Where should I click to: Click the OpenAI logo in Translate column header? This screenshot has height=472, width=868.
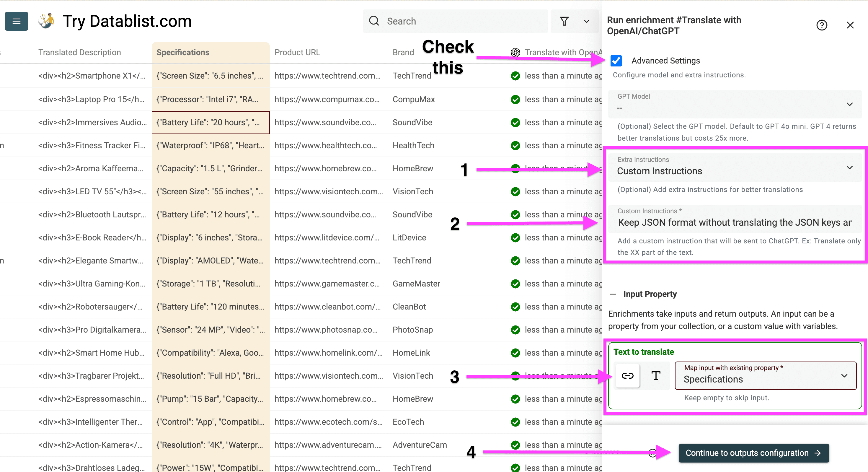coord(515,52)
